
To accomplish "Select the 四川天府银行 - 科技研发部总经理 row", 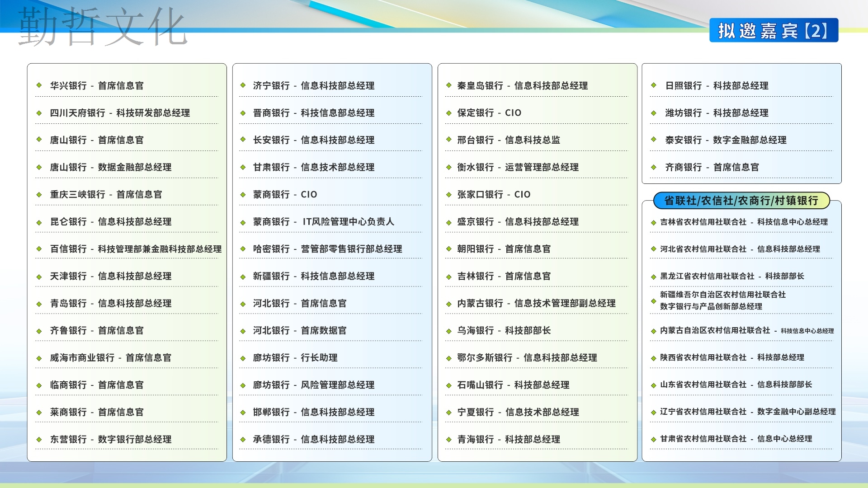I will pos(120,113).
